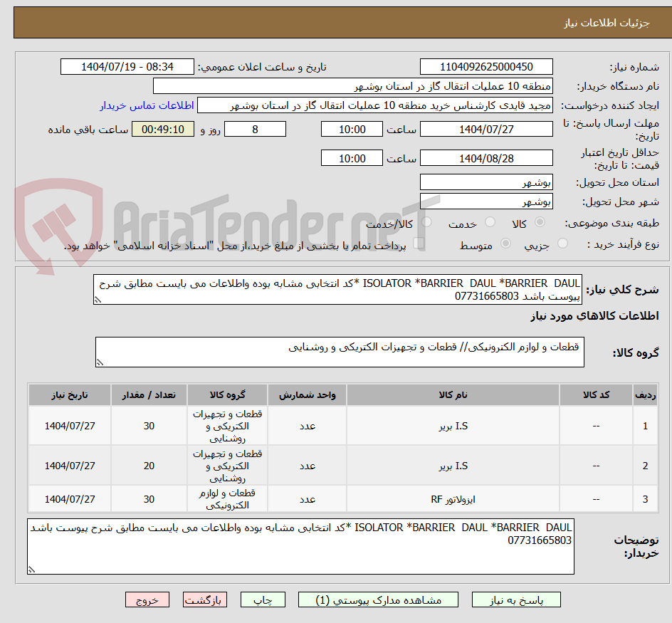Click the days remaining field showing 8
The height and width of the screenshot is (623, 672).
tap(255, 129)
